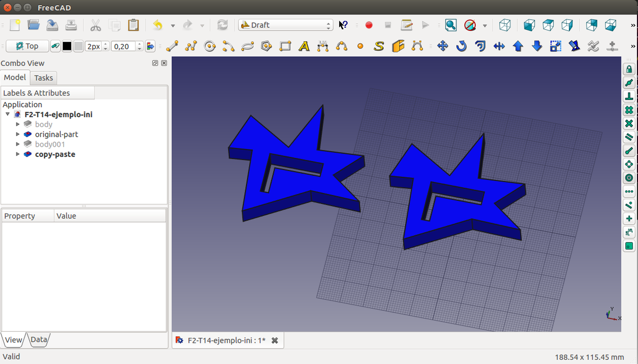
Task: Select the Draft Move tool
Action: coord(442,46)
